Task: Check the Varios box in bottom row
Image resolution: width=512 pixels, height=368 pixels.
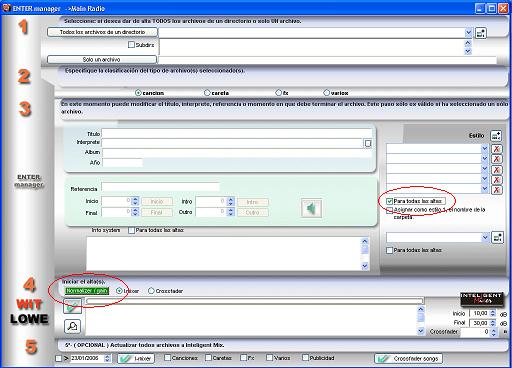Action: tap(269, 358)
